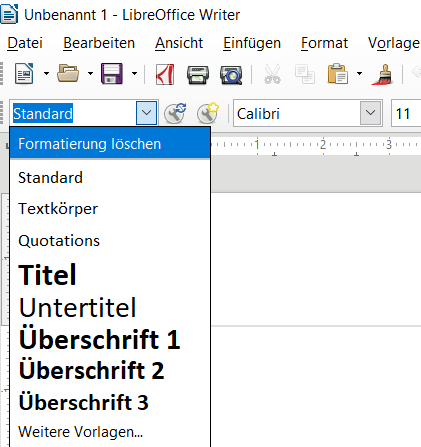Toggle Print Preview icon
This screenshot has width=421, height=447.
tap(231, 75)
